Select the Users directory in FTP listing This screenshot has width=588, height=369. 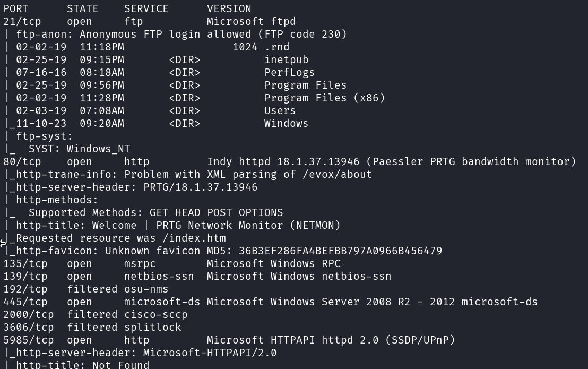coord(280,111)
